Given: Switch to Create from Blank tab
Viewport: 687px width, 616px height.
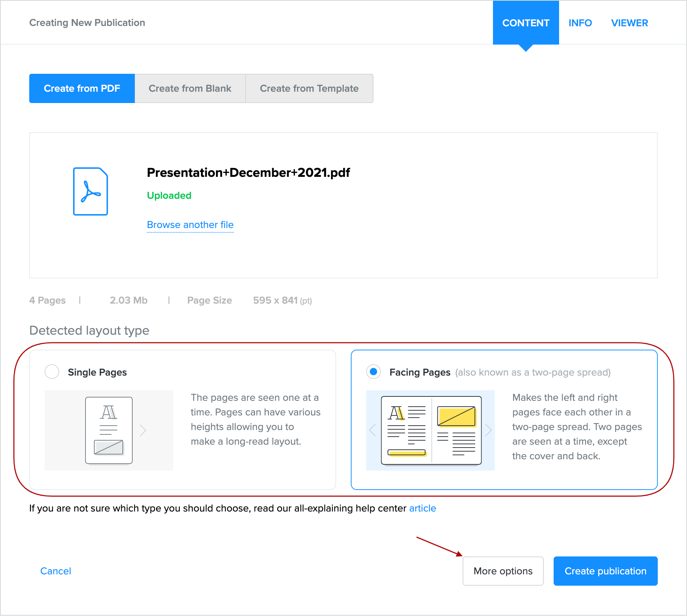Looking at the screenshot, I should click(190, 88).
